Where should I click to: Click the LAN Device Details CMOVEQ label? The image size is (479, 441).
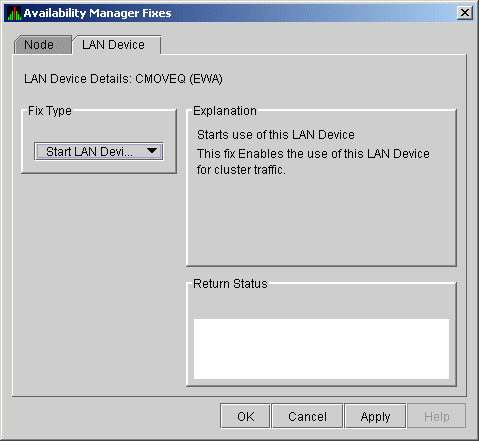click(123, 79)
